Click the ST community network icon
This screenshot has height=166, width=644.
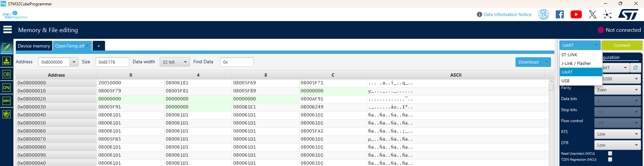tap(607, 14)
